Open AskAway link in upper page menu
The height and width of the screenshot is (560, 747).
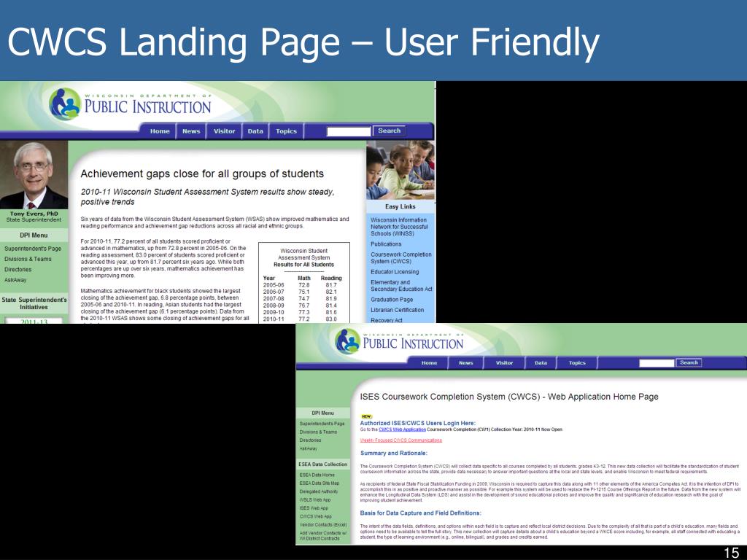pyautogui.click(x=16, y=280)
